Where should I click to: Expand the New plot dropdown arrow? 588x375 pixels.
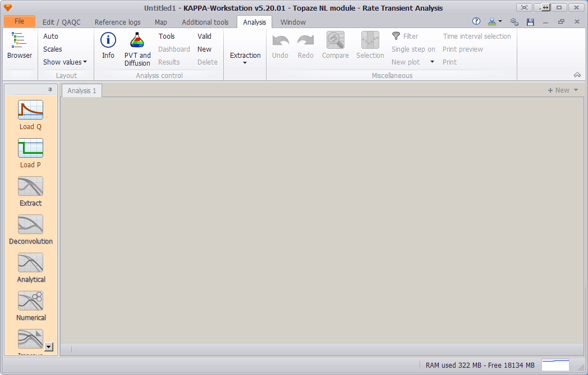(432, 62)
